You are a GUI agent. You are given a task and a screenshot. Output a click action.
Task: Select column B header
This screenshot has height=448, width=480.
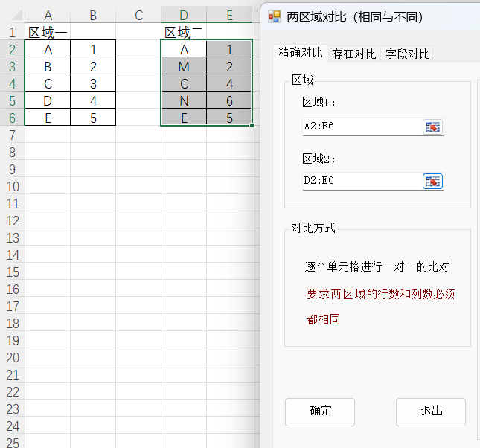(x=93, y=15)
